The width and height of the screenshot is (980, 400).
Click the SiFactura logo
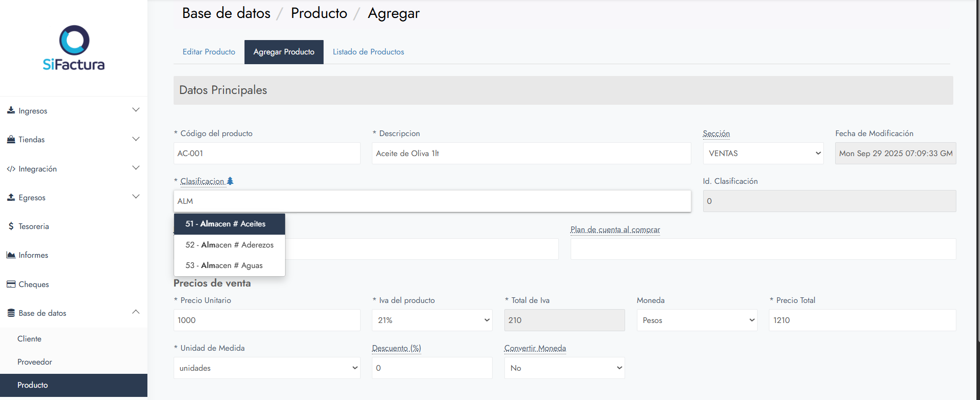pyautogui.click(x=74, y=48)
